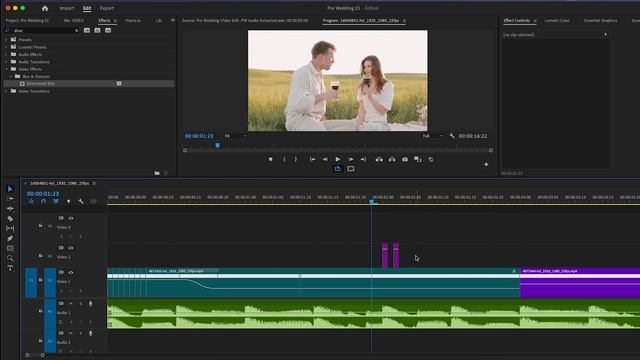The image size is (640, 360).
Task: Select the Slip tool
Action: pyautogui.click(x=10, y=228)
